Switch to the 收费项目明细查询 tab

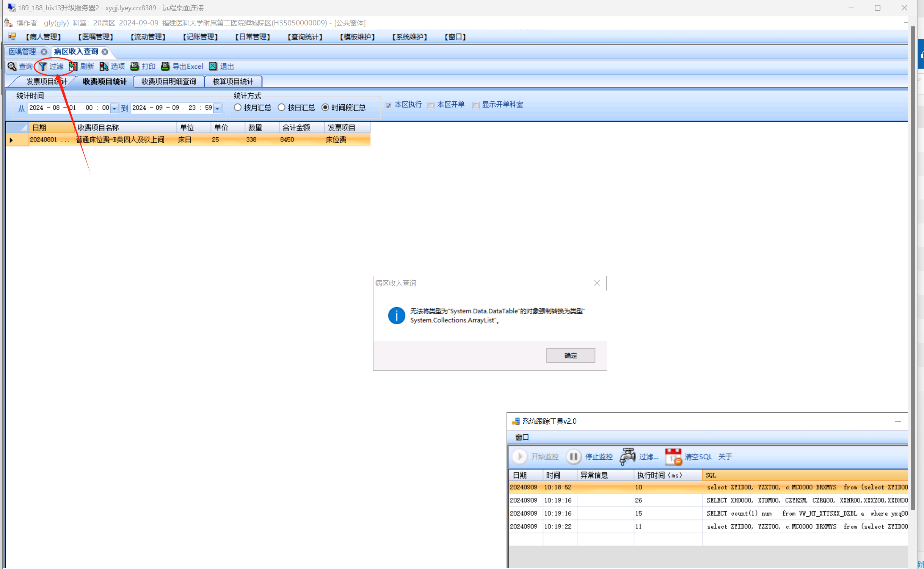pyautogui.click(x=169, y=81)
